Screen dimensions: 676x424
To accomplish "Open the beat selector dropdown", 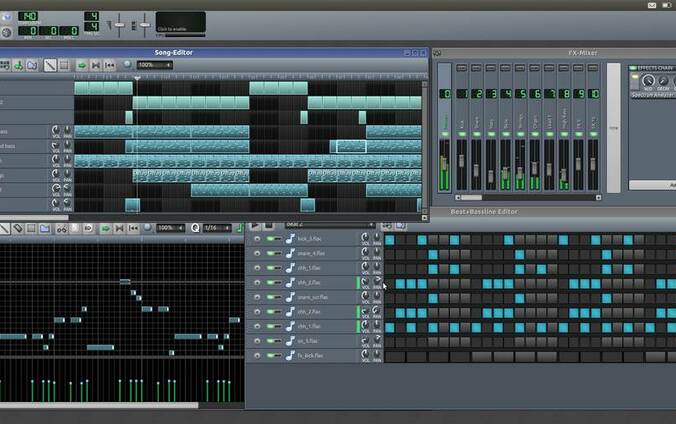I will click(329, 225).
